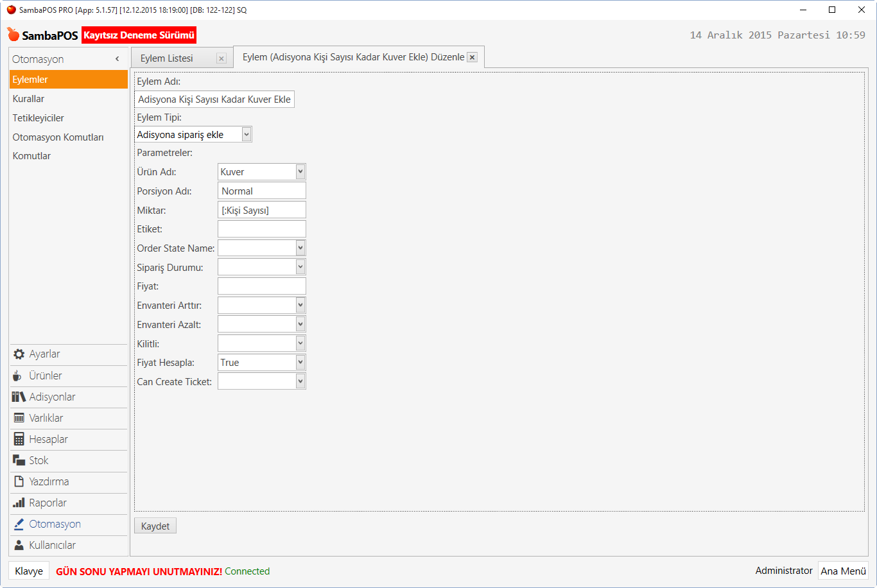Open Kullanıcılar via its person icon
This screenshot has width=877, height=588.
(x=19, y=545)
